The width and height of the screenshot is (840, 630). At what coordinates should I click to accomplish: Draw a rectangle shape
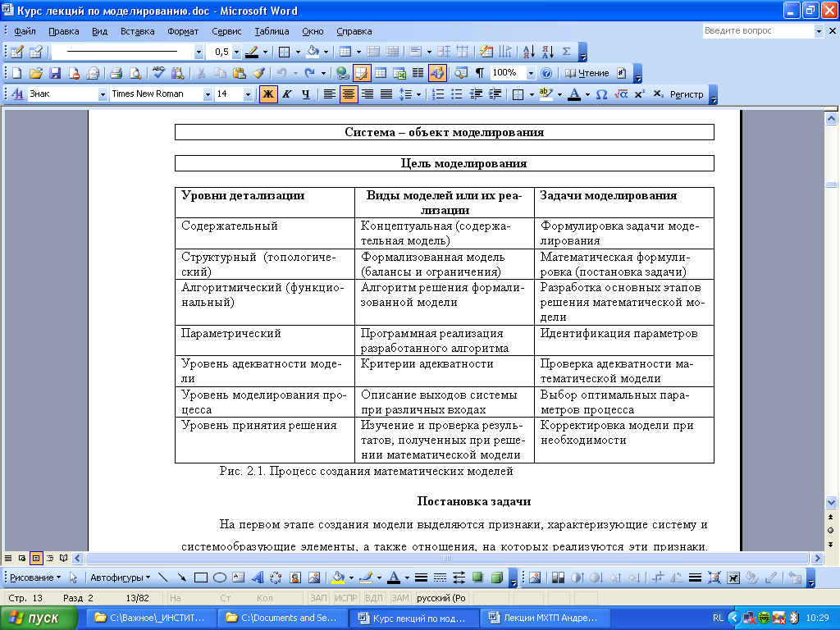(x=201, y=577)
